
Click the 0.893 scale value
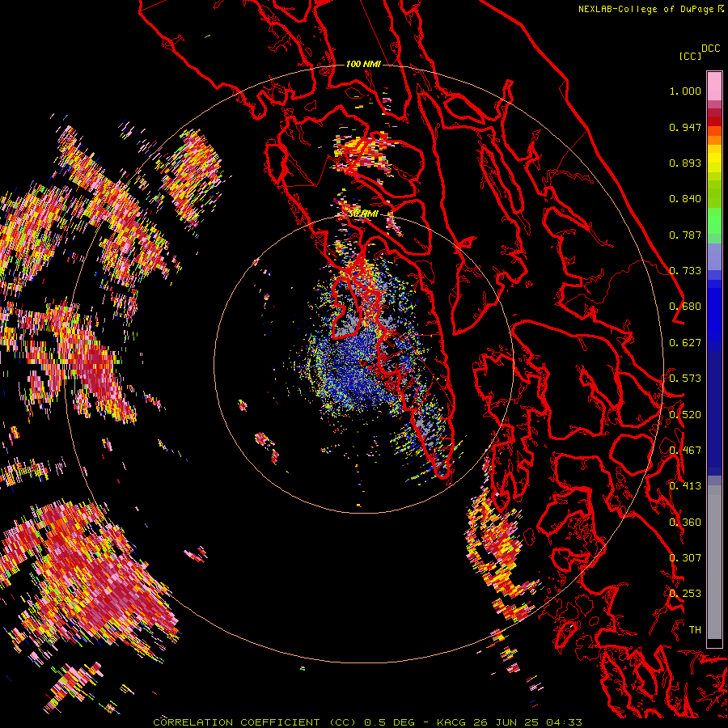pos(685,163)
